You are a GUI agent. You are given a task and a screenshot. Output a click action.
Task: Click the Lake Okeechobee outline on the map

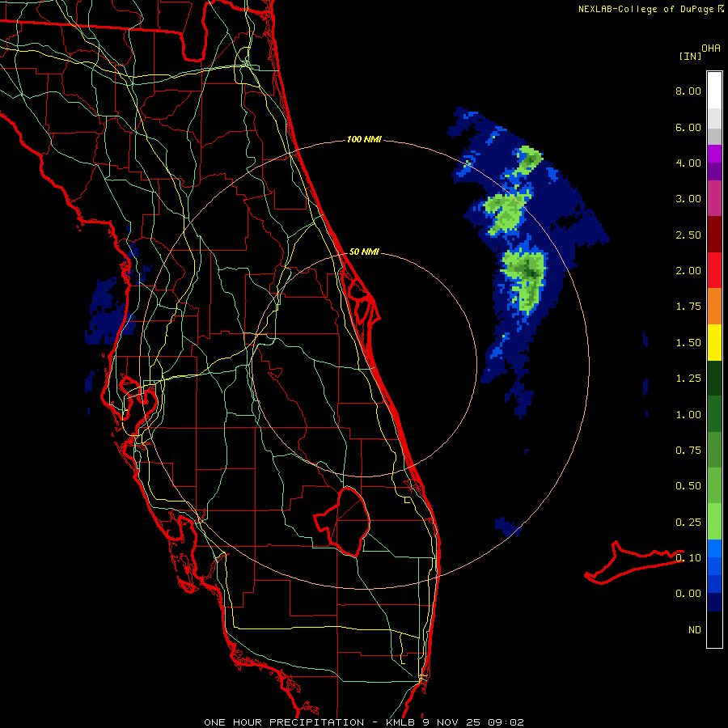pyautogui.click(x=343, y=522)
